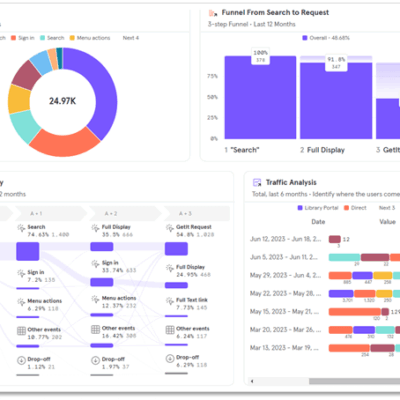Click the Traffic Analysis report icon
Viewport: 400px width, 400px height.
257,182
